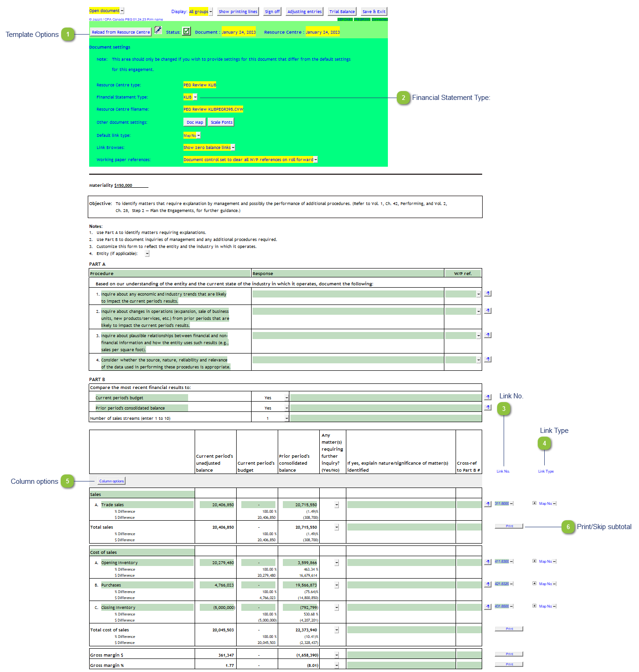Click the link icon beside Reload from Resource Centre
The width and height of the screenshot is (639, 672).
coord(158,30)
